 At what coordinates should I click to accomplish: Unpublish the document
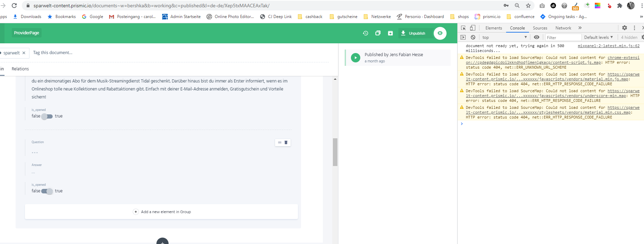[413, 33]
